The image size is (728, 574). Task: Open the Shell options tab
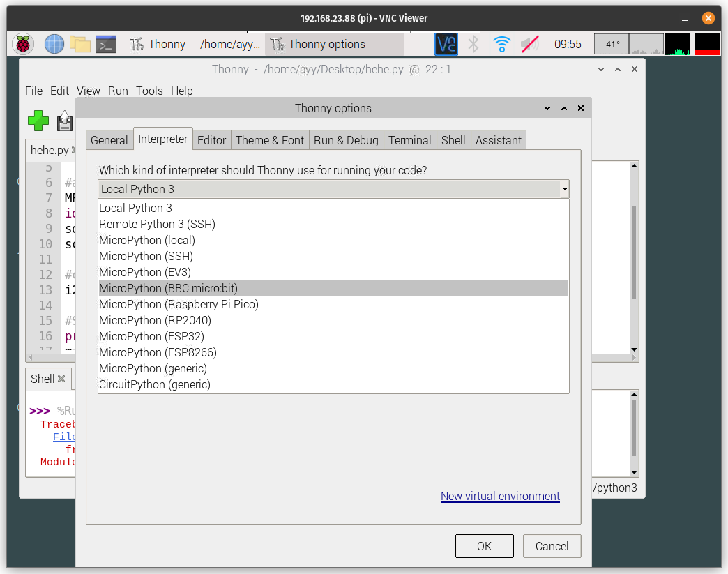(x=453, y=140)
